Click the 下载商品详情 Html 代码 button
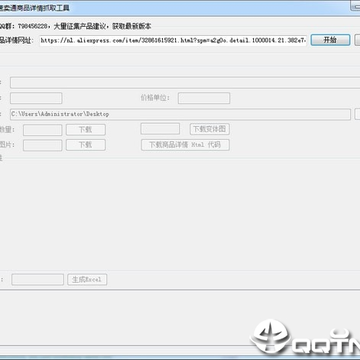 (185, 145)
